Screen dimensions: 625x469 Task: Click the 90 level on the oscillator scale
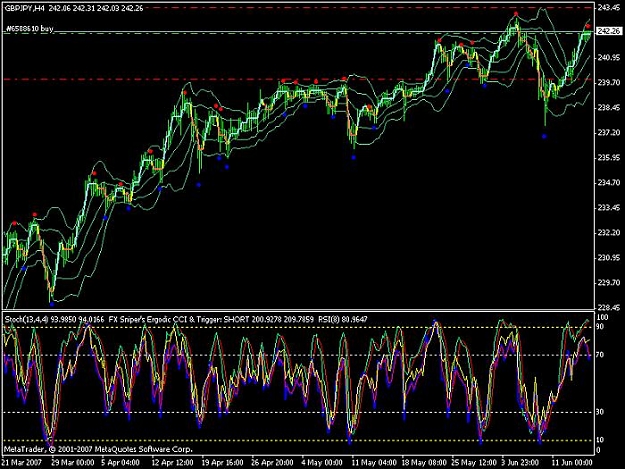pos(600,326)
